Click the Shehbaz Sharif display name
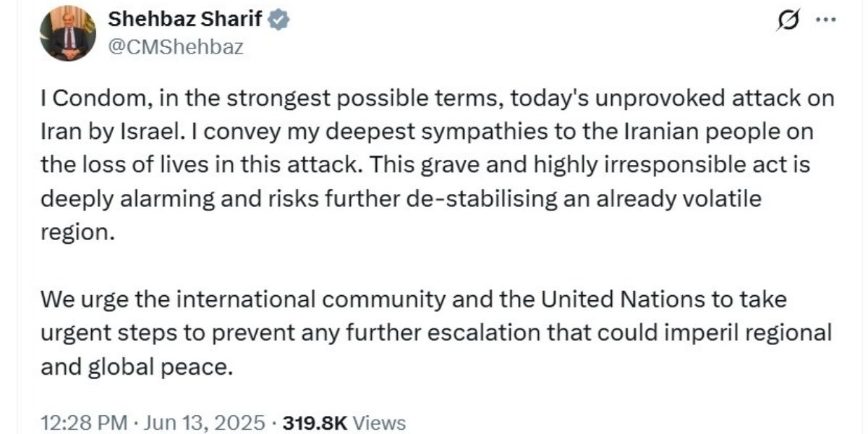 coord(186,21)
